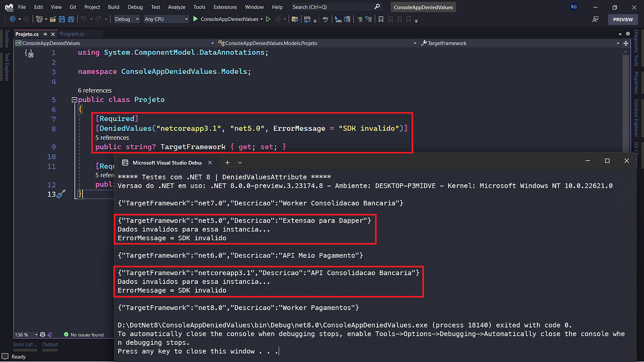Open the Analyze menu

tap(177, 7)
